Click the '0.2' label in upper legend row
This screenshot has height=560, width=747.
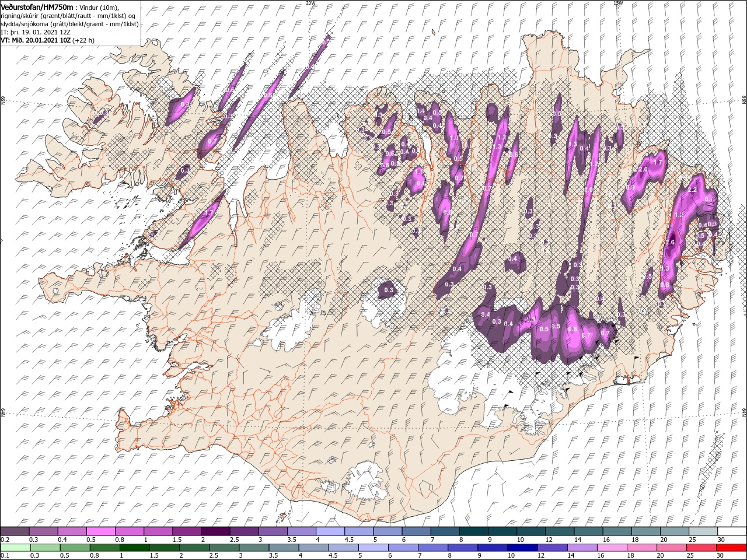tap(4, 540)
